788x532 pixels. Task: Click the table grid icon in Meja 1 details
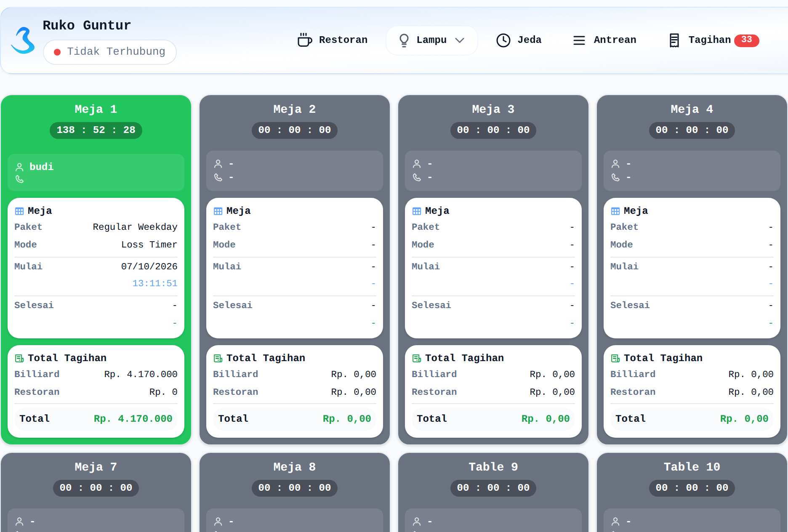[19, 211]
